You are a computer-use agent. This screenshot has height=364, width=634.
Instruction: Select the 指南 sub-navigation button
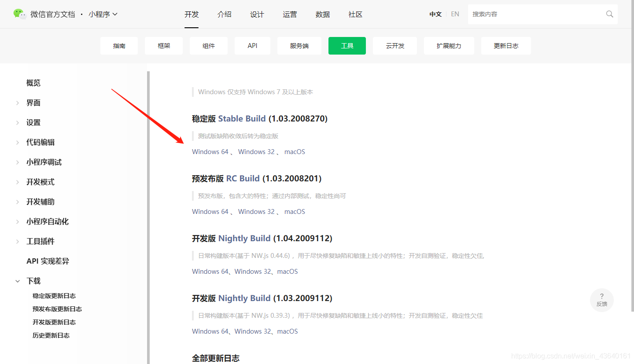pos(119,46)
